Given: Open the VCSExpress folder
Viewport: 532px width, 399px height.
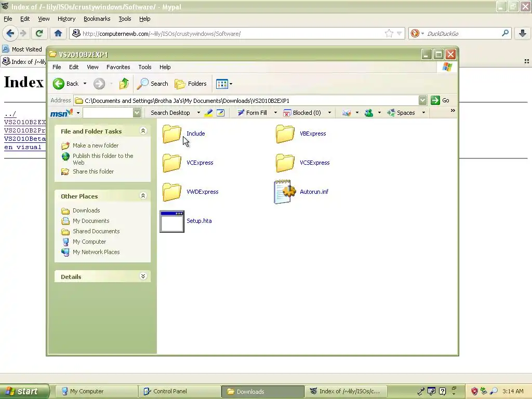Looking at the screenshot, I should click(x=303, y=163).
